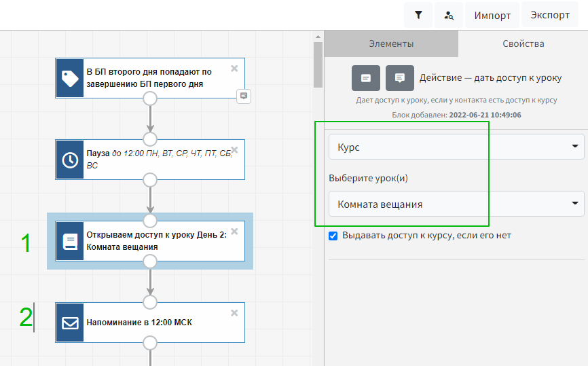588x366 pixels.
Task: Select the tag icon on the top block
Action: click(70, 78)
